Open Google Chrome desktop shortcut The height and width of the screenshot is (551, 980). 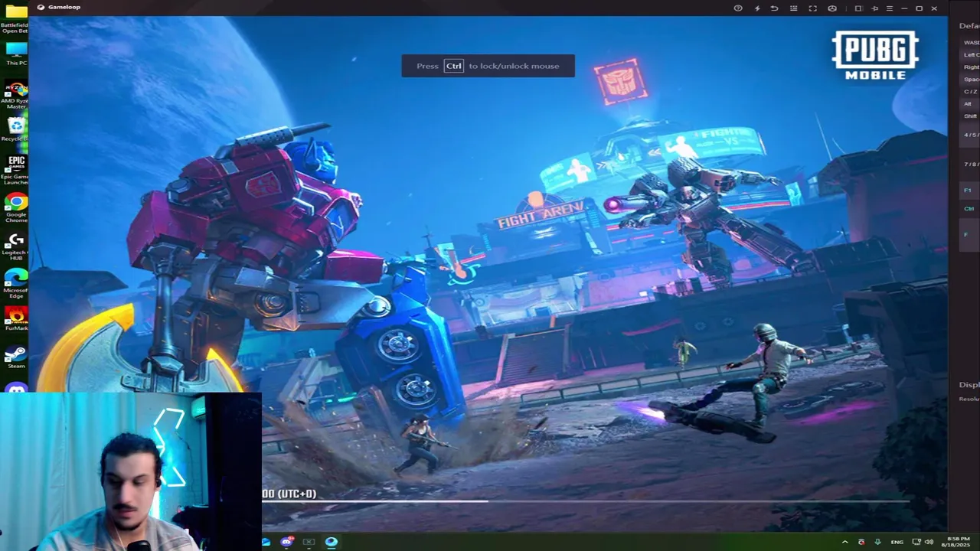click(x=15, y=207)
